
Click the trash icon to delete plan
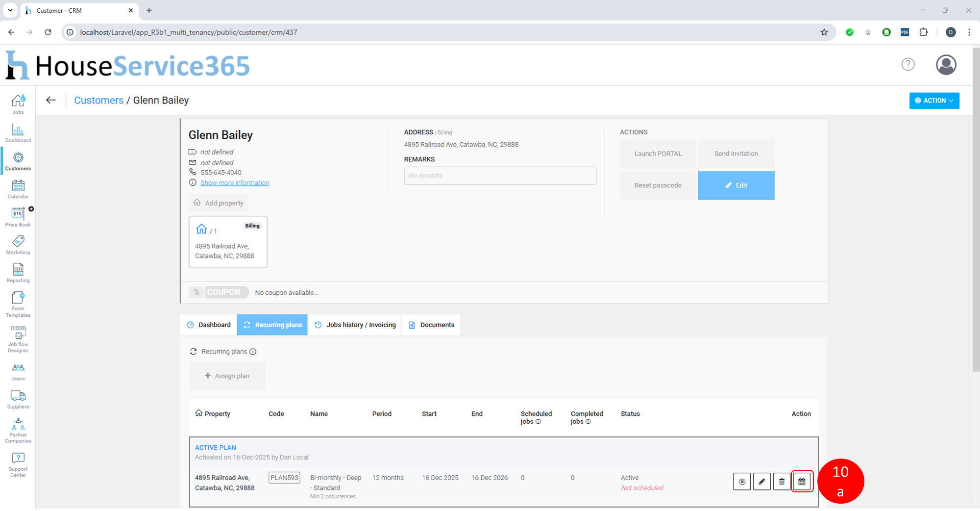coord(782,482)
